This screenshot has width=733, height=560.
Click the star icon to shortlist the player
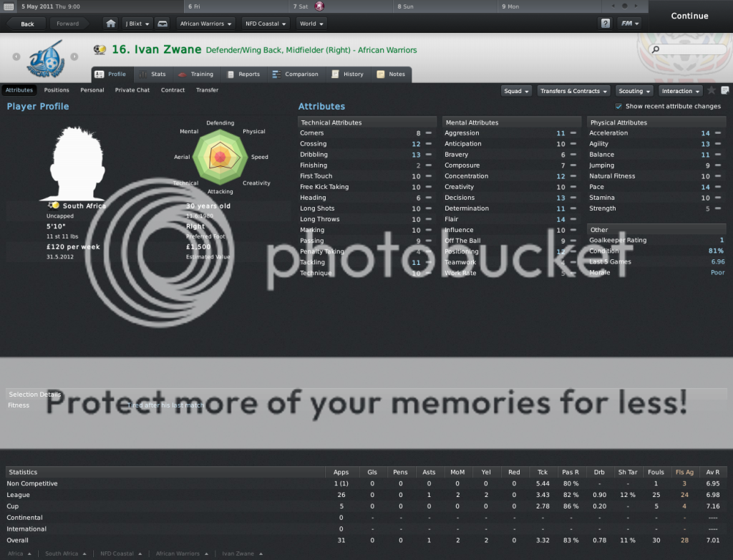coord(712,91)
